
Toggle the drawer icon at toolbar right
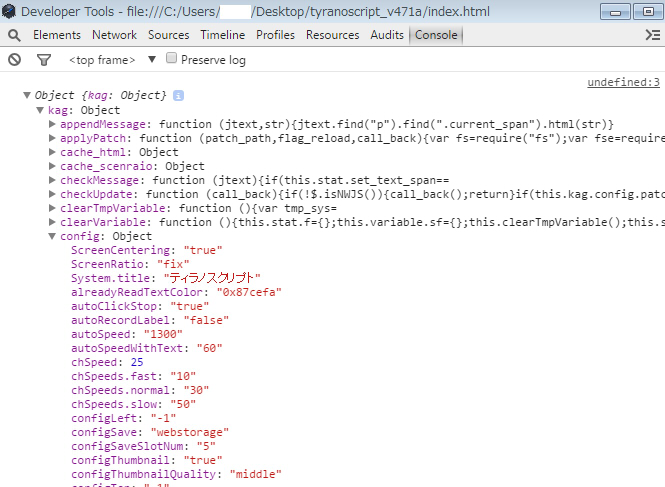click(x=653, y=35)
